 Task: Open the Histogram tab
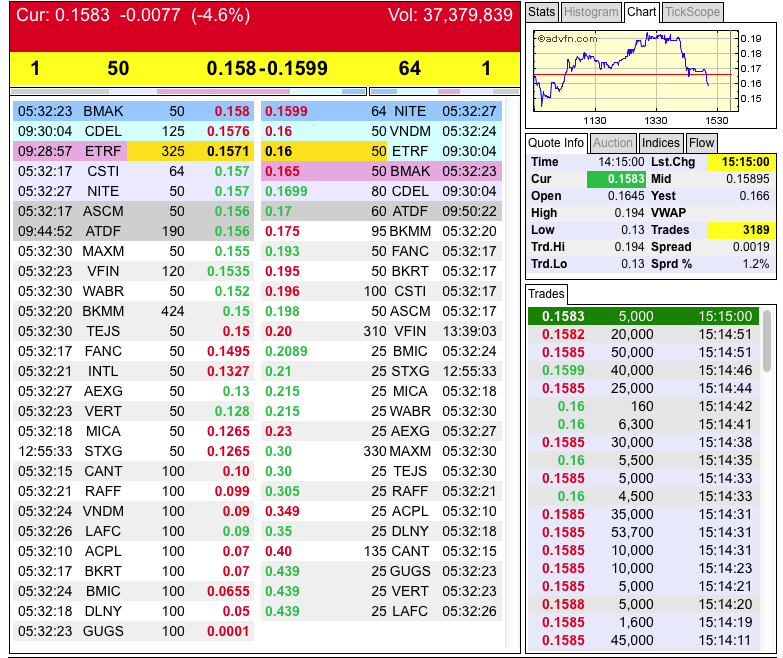(x=590, y=12)
